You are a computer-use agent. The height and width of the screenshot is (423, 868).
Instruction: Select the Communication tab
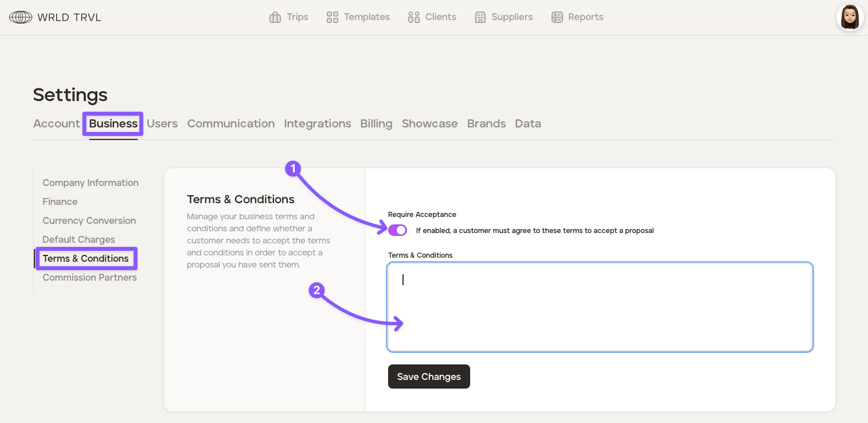tap(231, 123)
